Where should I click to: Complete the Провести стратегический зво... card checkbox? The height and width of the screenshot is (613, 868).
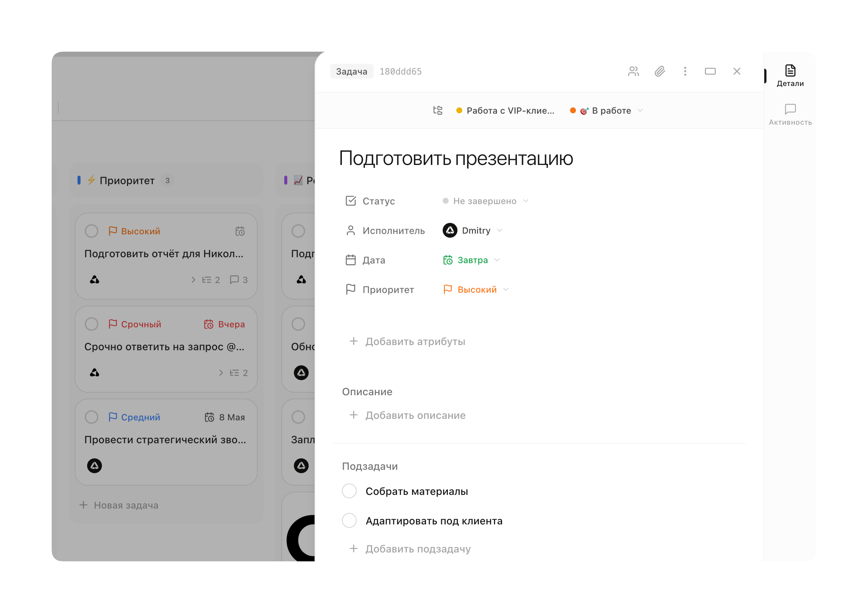92,417
